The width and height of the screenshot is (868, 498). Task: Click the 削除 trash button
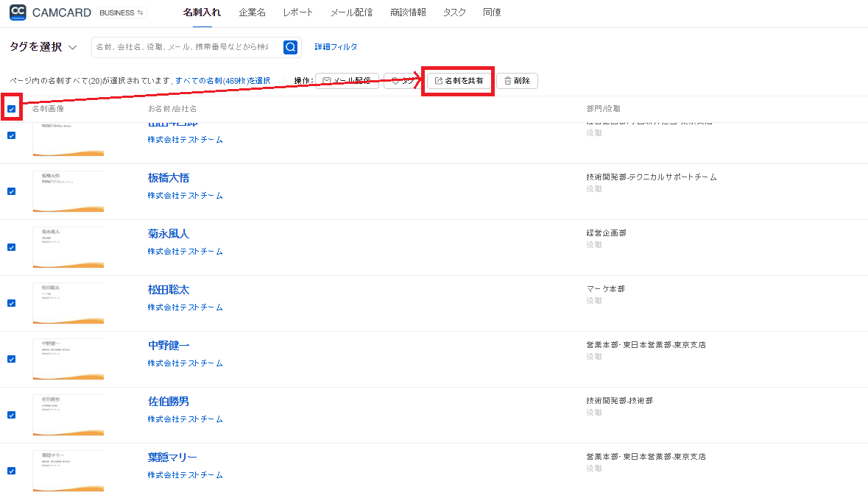[517, 81]
